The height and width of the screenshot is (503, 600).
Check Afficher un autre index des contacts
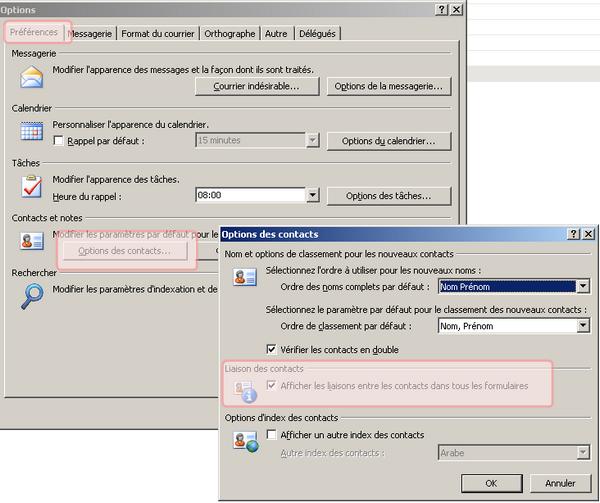pos(272,435)
